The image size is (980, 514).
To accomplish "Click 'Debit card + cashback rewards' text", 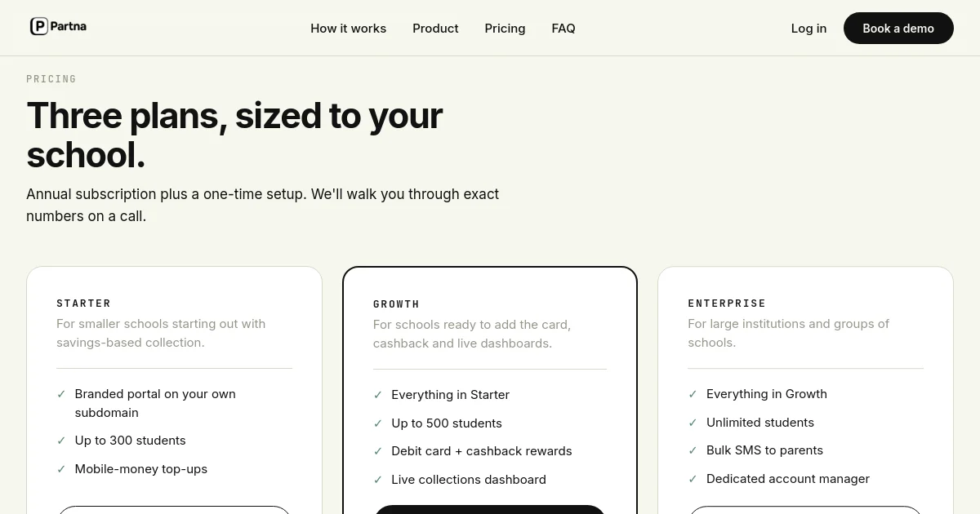I will [482, 451].
